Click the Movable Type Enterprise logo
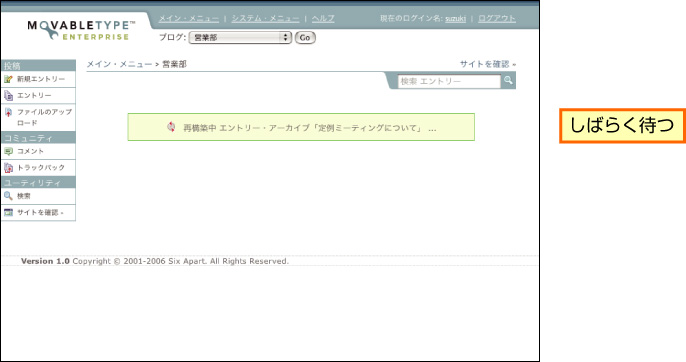The width and height of the screenshot is (686, 362). 81,30
